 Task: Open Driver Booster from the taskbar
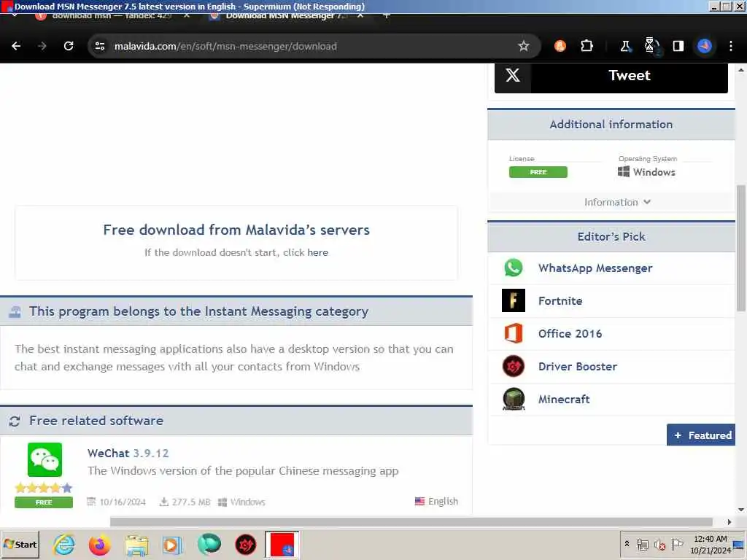click(x=246, y=545)
